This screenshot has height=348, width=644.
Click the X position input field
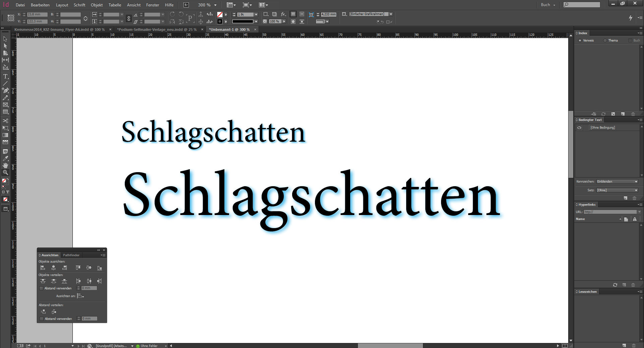pos(37,15)
